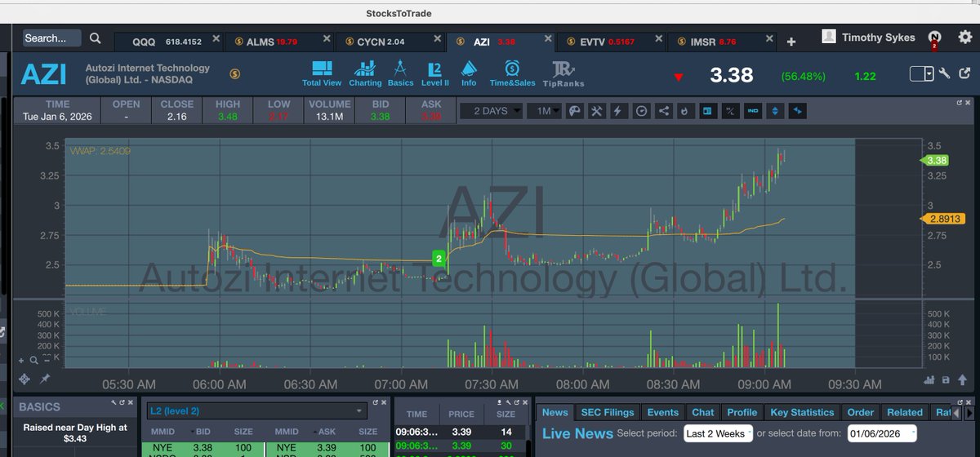This screenshot has height=457, width=980.
Task: Select the Related tab
Action: [x=905, y=412]
